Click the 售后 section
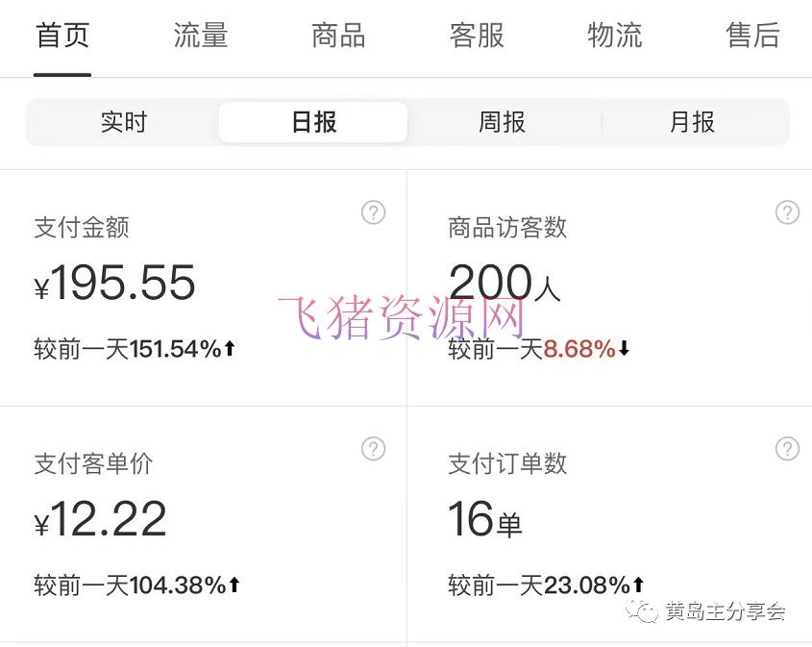The height and width of the screenshot is (647, 812). pos(752,36)
